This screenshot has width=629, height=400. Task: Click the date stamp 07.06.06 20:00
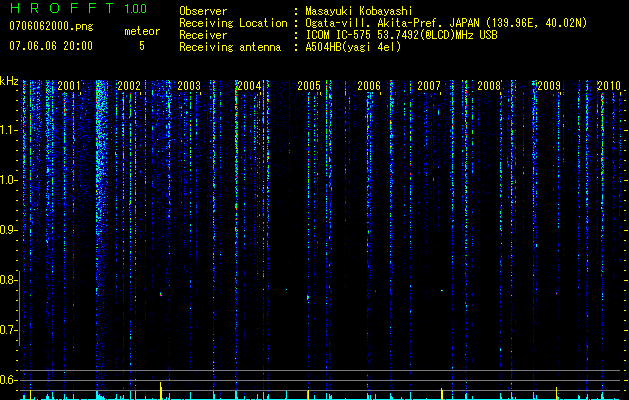tap(51, 46)
